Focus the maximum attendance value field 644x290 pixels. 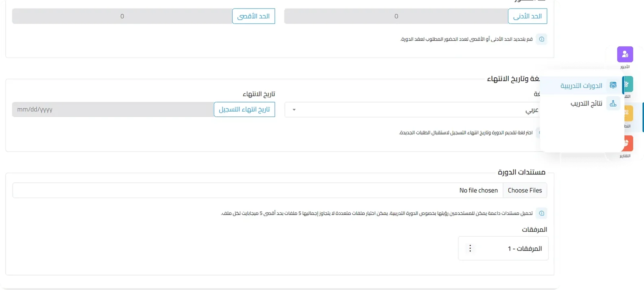(x=122, y=16)
